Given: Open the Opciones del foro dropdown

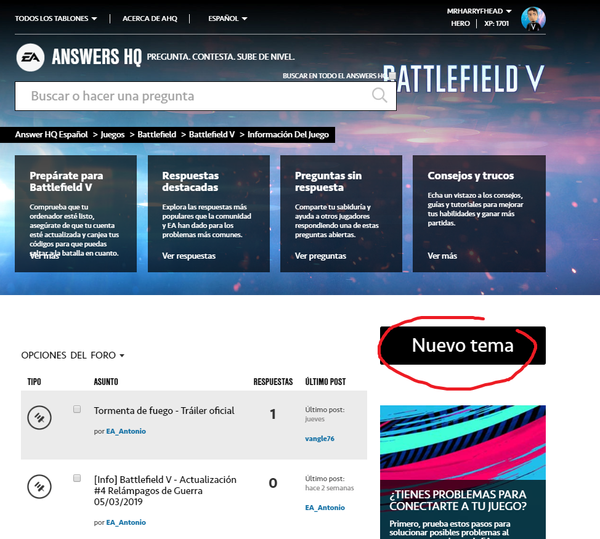Looking at the screenshot, I should click(73, 355).
